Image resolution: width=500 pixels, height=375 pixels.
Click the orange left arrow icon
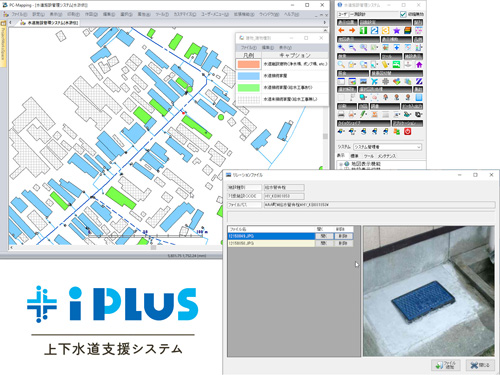[x=341, y=31]
